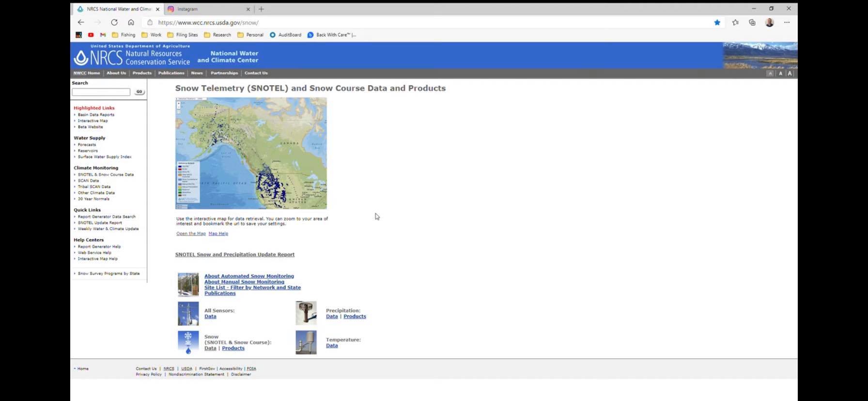Click the browser home icon
Image resolution: width=868 pixels, height=401 pixels.
coord(131,22)
